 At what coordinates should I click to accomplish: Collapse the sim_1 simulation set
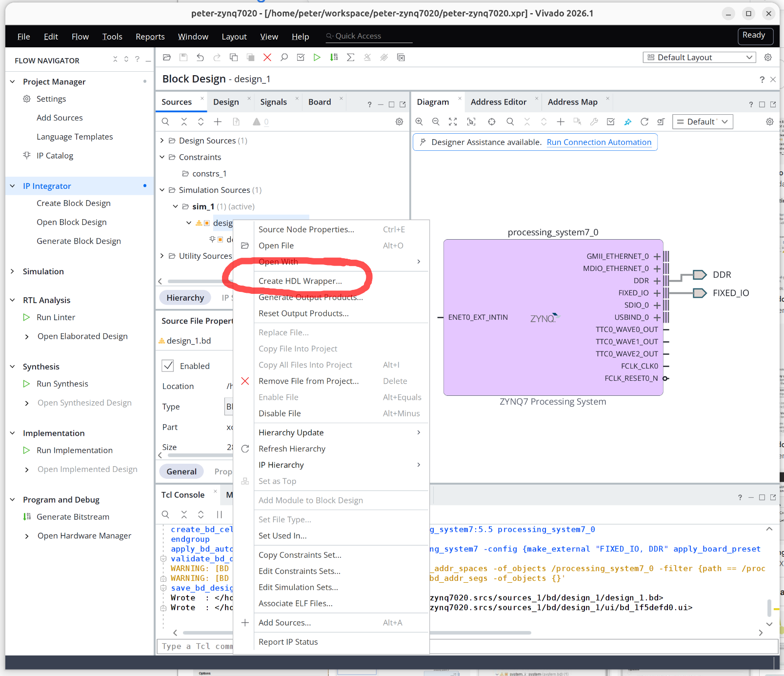pos(176,206)
